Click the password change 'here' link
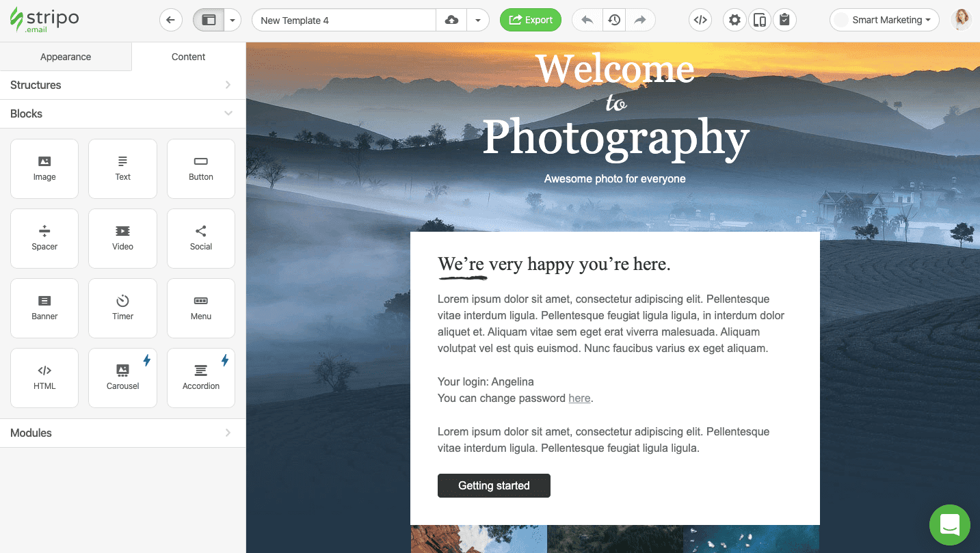The height and width of the screenshot is (553, 980). 579,398
